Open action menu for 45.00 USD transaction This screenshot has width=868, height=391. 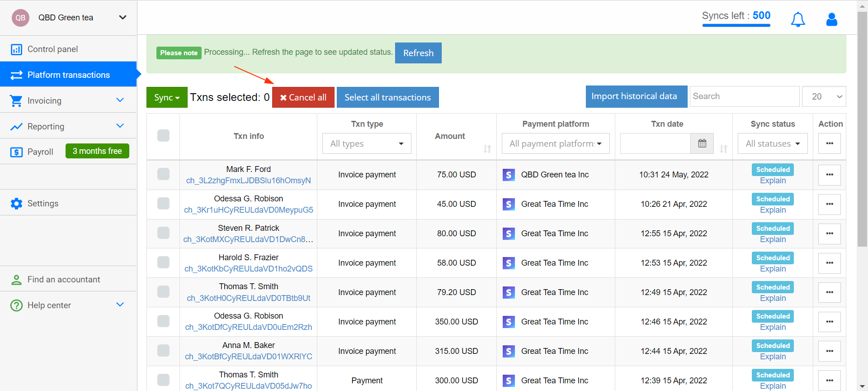[830, 204]
